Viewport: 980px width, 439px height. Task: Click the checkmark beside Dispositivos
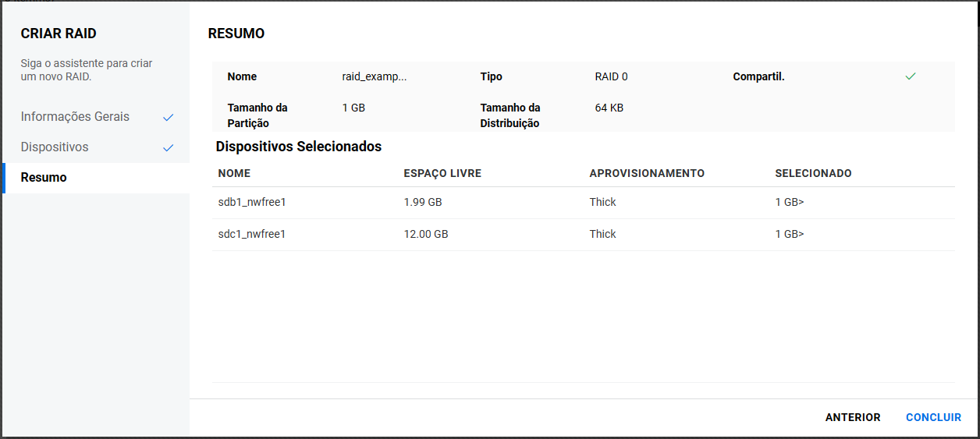pos(168,148)
